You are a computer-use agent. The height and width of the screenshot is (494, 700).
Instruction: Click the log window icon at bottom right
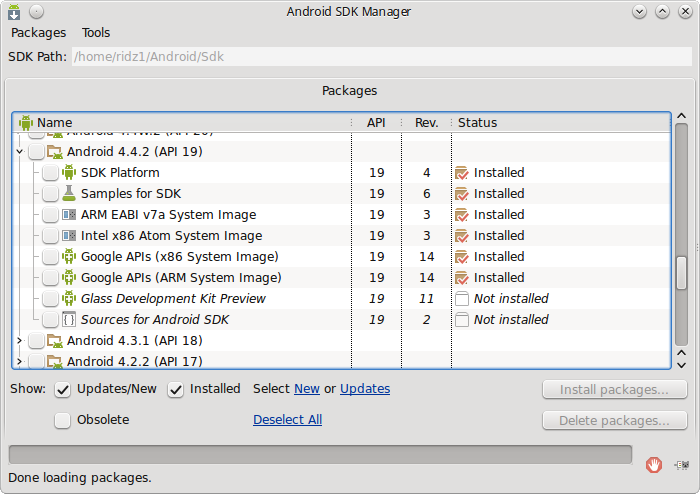(x=682, y=464)
